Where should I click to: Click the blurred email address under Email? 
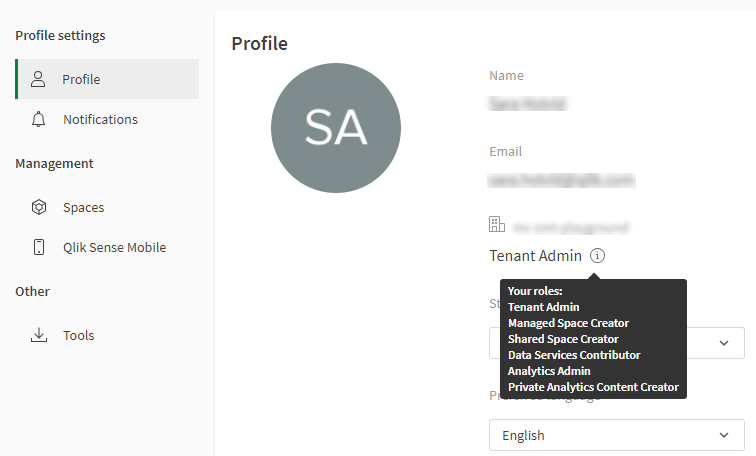click(561, 180)
